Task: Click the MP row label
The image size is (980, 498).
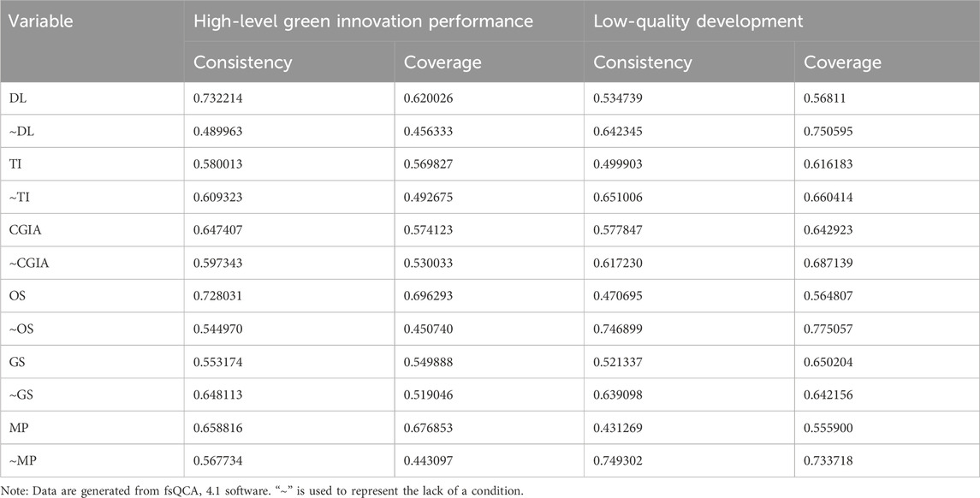Action: 17,428
